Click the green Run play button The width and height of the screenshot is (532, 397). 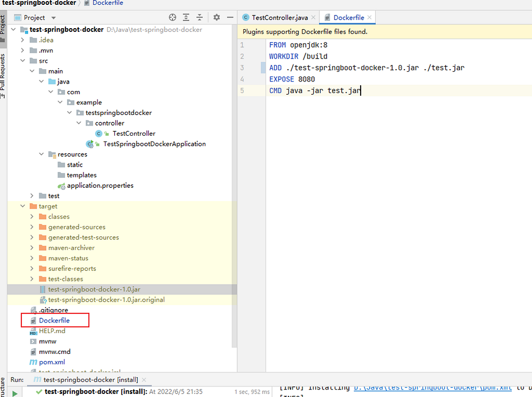coord(14,393)
